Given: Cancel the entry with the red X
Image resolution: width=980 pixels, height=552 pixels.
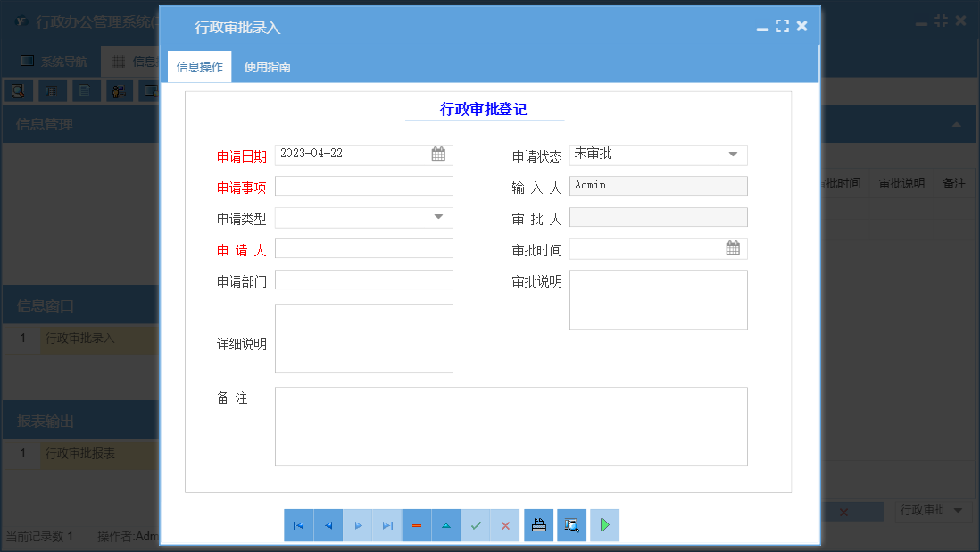Looking at the screenshot, I should (x=504, y=525).
